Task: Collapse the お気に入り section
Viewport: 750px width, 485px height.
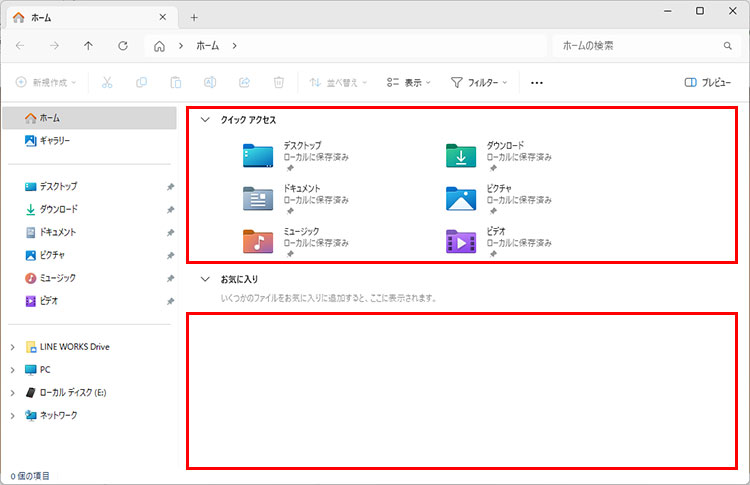Action: 205,280
